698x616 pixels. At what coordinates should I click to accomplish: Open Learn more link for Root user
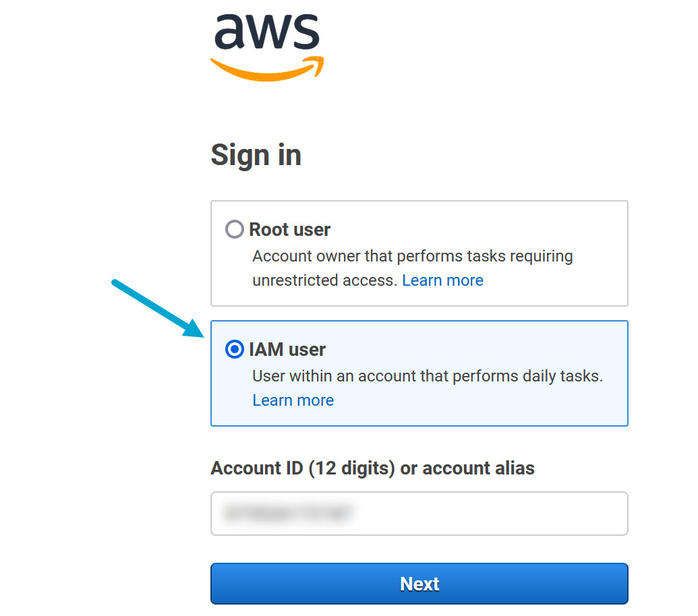pos(442,280)
